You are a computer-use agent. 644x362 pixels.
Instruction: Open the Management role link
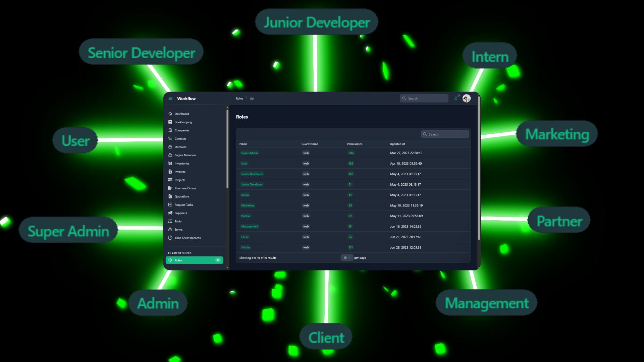250,227
